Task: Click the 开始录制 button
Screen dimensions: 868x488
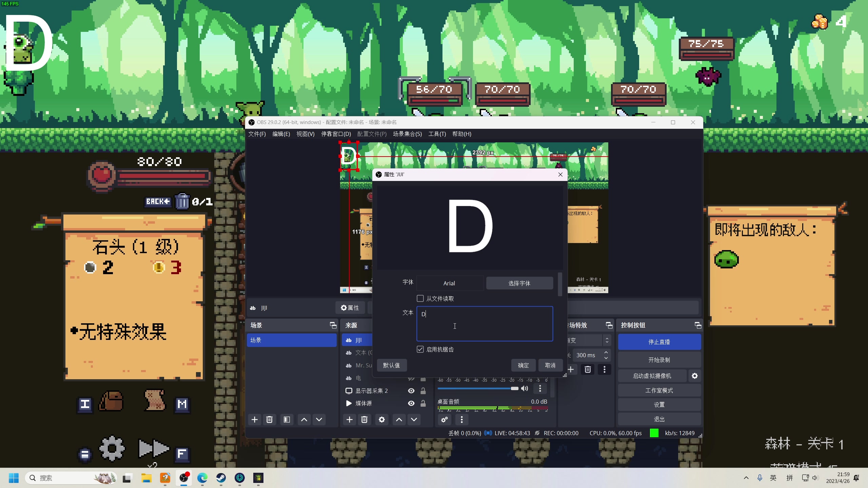Action: [659, 360]
